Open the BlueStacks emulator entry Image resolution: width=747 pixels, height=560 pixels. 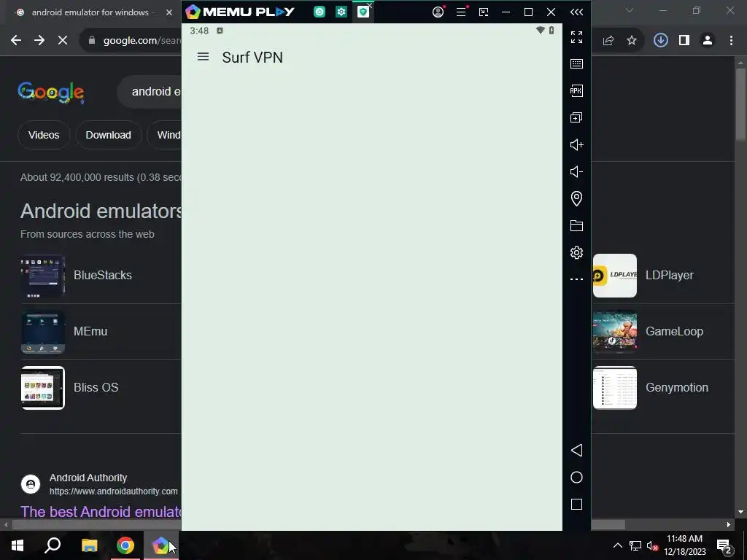[x=101, y=276]
